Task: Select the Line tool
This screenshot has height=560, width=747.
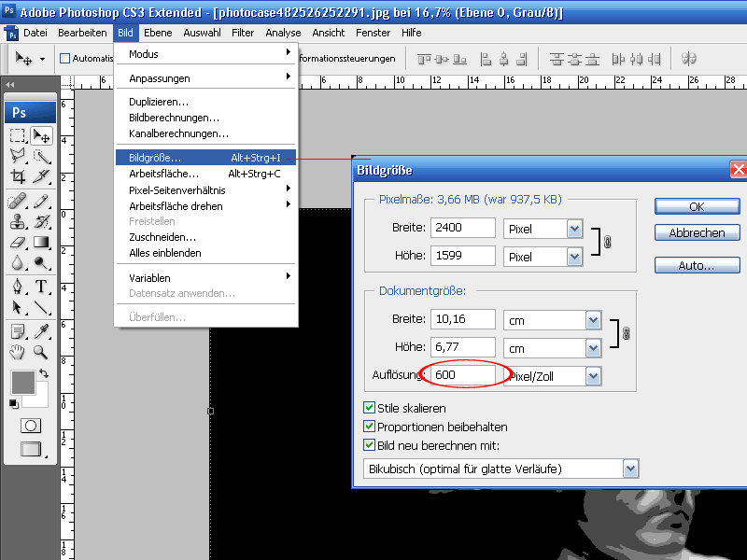Action: 41,308
